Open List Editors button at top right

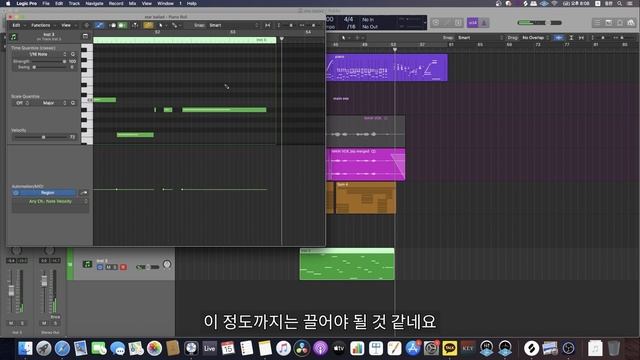[x=597, y=23]
